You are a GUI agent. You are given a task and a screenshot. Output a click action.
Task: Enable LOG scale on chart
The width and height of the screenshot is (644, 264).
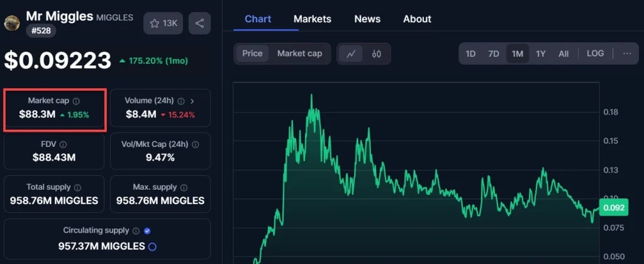(595, 54)
